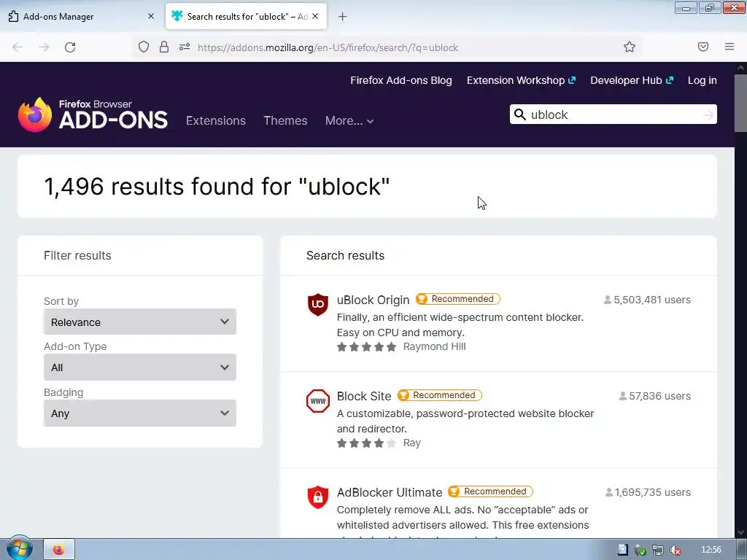Screen dimensions: 747x560
Task: Open the AdBlocker Ultimate result title
Action: [390, 492]
